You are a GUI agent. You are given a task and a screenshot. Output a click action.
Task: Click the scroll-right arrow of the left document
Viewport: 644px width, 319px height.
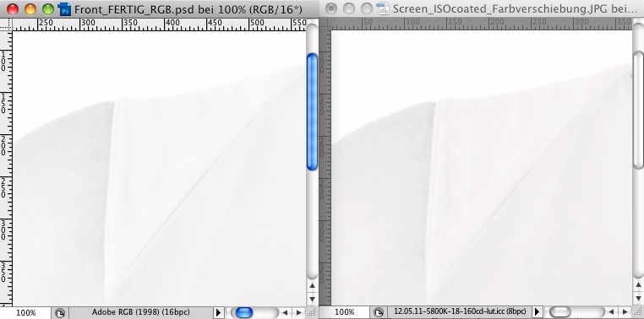pos(298,313)
